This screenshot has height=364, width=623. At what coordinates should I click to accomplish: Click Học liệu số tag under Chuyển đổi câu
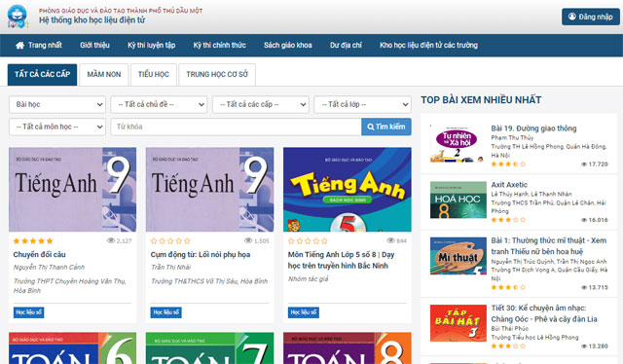[28, 312]
